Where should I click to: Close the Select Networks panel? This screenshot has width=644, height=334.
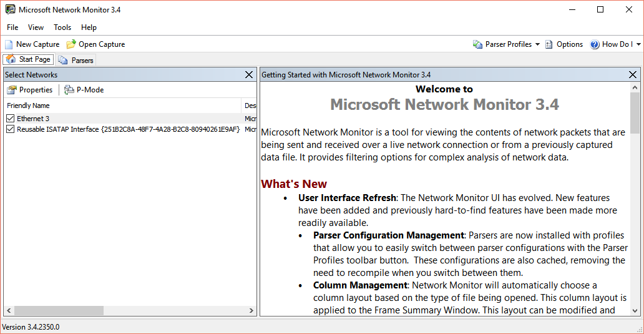coord(249,74)
